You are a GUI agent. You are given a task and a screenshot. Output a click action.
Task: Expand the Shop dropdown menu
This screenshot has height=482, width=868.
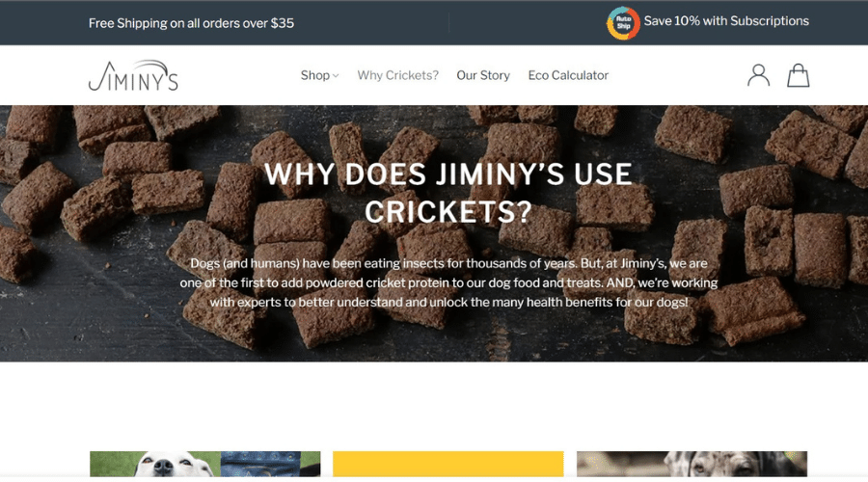click(319, 75)
